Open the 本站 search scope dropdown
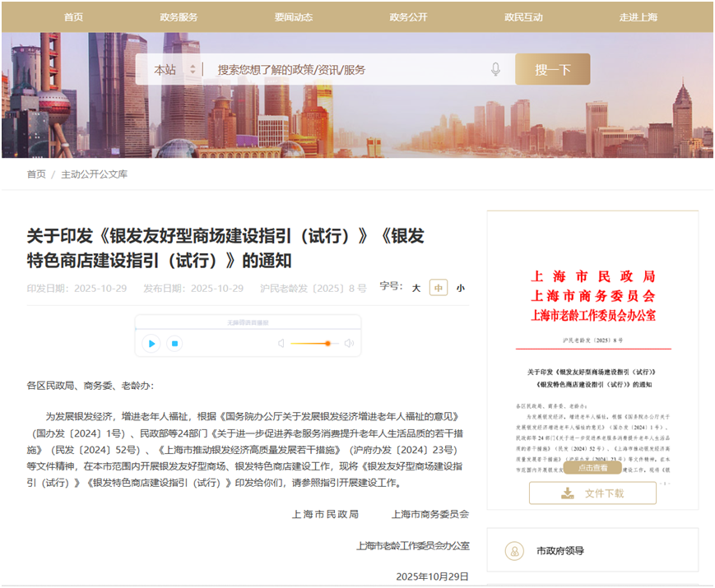This screenshot has width=715, height=588. coord(174,70)
